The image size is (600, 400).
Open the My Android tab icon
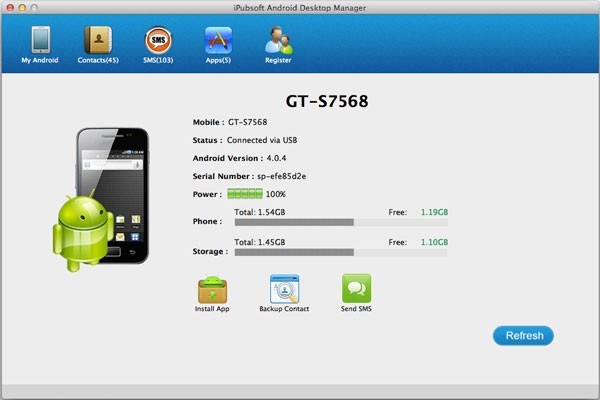click(40, 39)
